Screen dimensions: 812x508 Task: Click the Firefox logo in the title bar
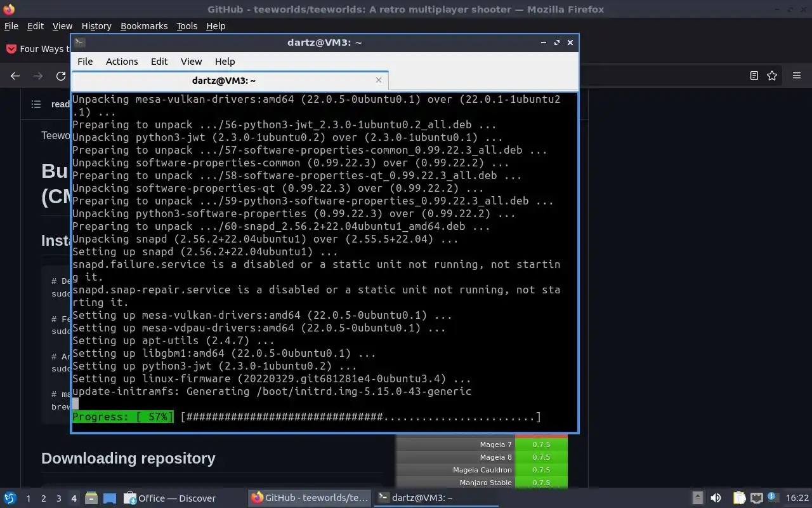pos(9,9)
